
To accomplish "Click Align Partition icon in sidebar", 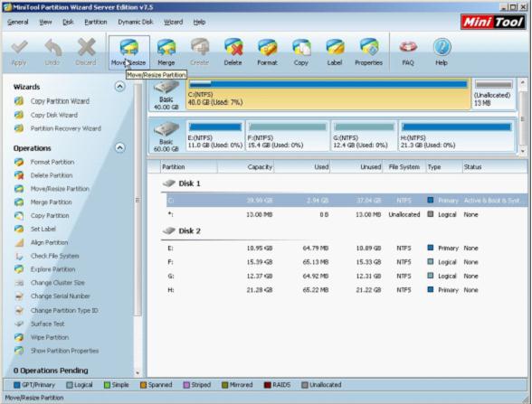I will click(19, 242).
